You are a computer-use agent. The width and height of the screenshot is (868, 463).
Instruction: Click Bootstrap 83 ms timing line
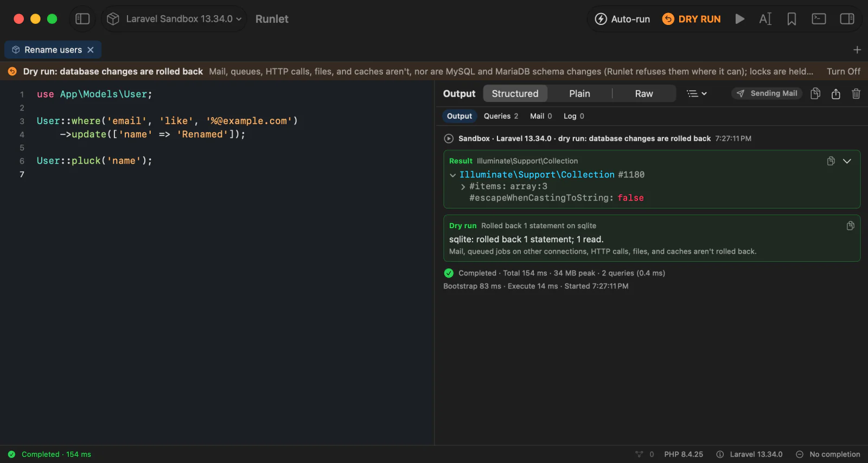tap(536, 286)
